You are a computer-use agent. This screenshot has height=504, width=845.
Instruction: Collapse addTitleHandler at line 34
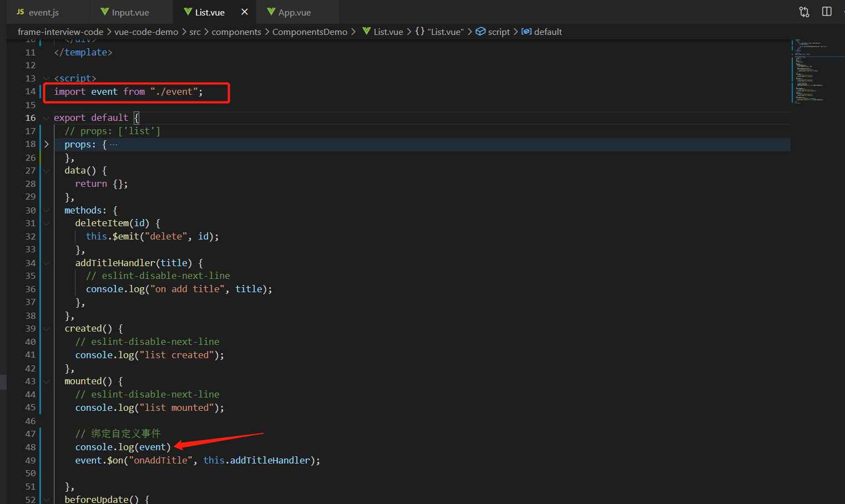(x=47, y=263)
